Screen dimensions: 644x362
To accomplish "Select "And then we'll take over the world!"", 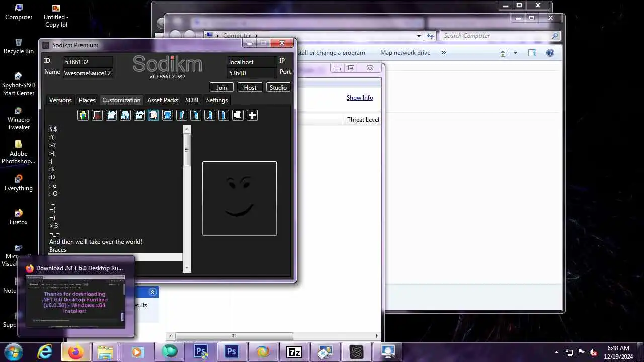I will 96,242.
